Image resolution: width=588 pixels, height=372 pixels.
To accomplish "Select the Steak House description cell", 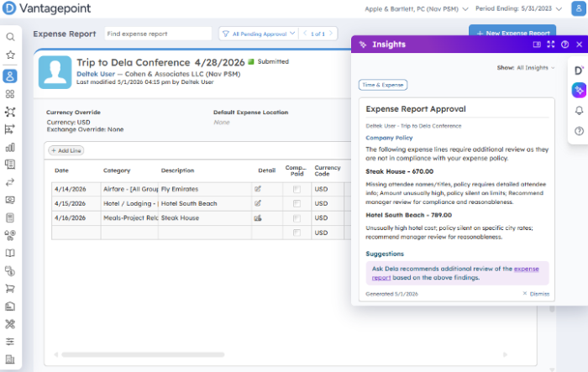I will (x=205, y=218).
